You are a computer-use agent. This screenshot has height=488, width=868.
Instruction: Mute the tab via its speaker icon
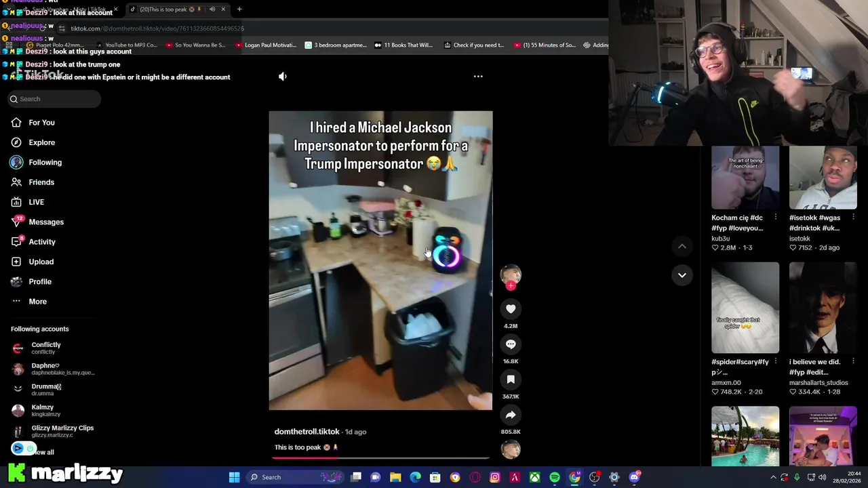tap(212, 9)
